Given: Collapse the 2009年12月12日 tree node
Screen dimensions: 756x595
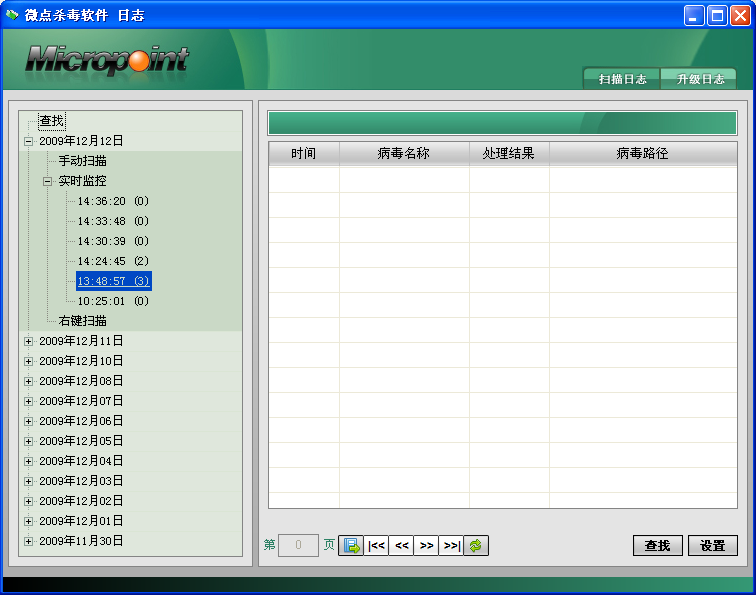Looking at the screenshot, I should click(28, 141).
